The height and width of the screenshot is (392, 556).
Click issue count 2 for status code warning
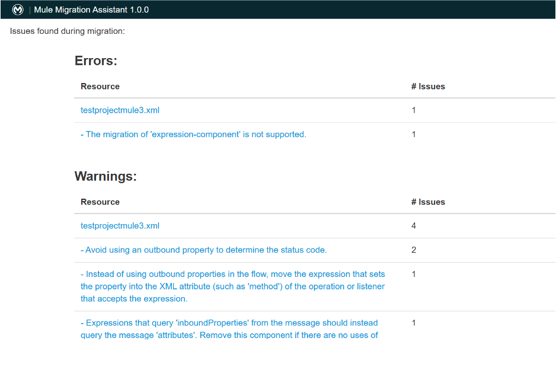click(x=414, y=250)
